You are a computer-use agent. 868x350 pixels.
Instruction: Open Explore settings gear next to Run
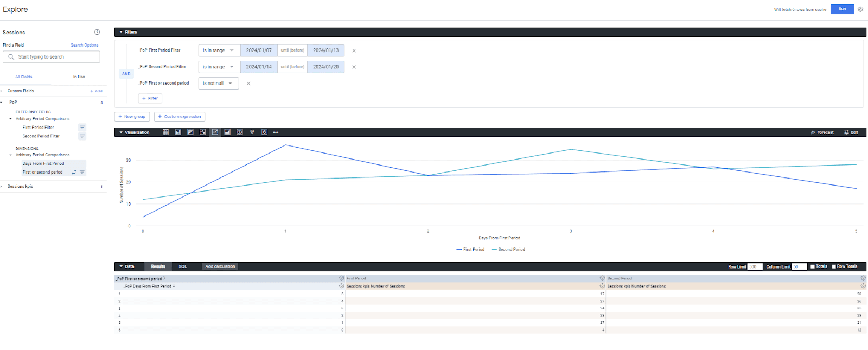(860, 9)
